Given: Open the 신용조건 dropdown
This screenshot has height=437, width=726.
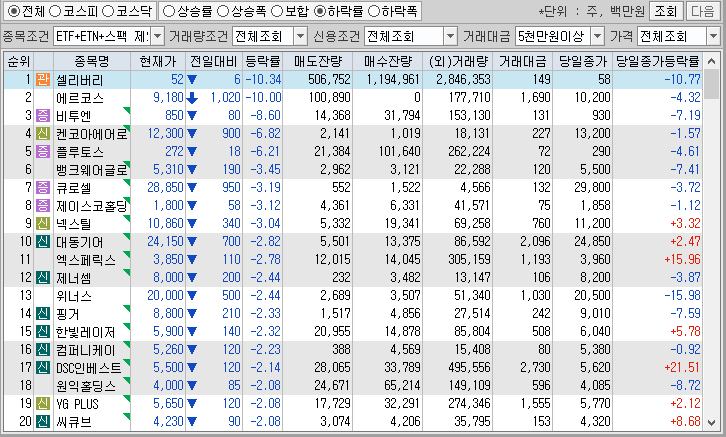Looking at the screenshot, I should pyautogui.click(x=451, y=36).
